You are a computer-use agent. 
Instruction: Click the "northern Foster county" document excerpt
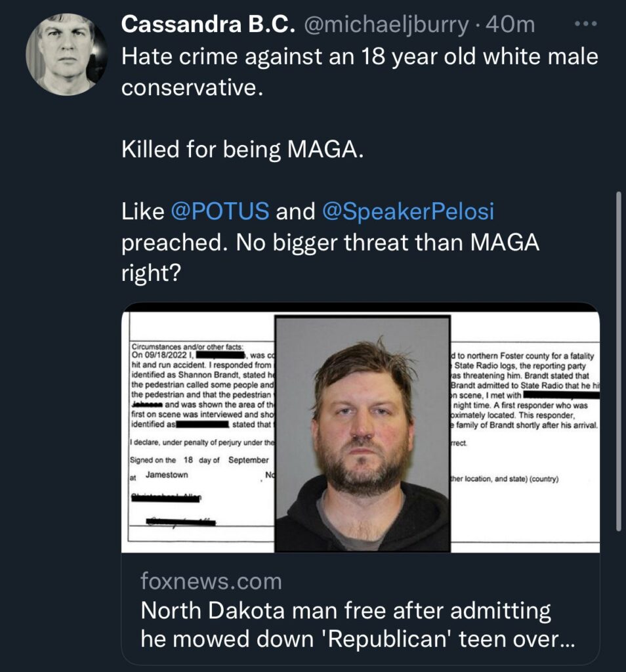[523, 356]
